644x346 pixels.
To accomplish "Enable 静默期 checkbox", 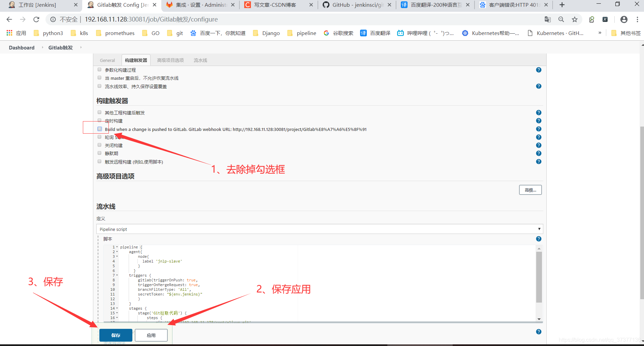I will (x=99, y=153).
